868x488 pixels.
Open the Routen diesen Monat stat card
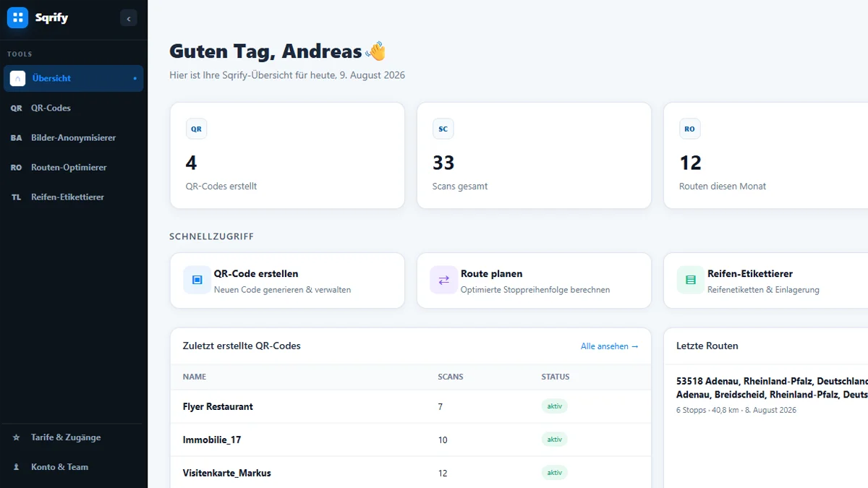[766, 155]
